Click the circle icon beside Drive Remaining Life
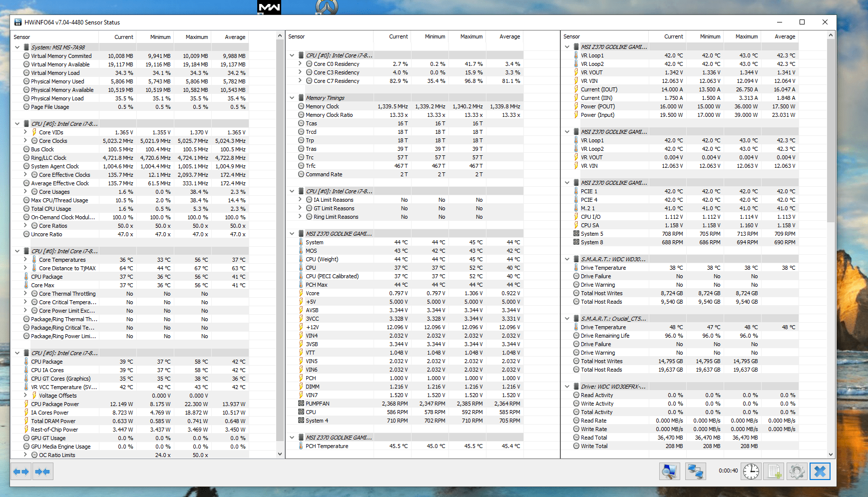868x497 pixels. [x=576, y=336]
